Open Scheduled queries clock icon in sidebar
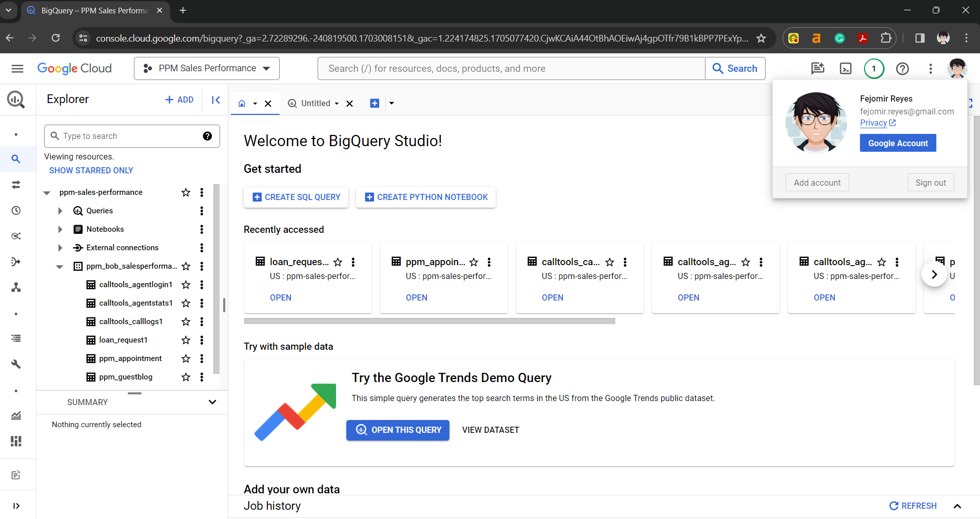Screen dimensions: 980x519 16,210
